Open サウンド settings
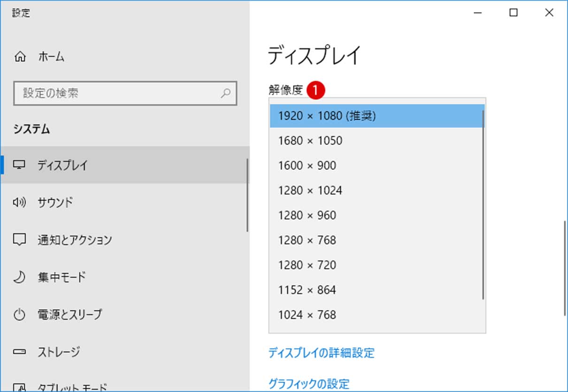 pos(124,202)
